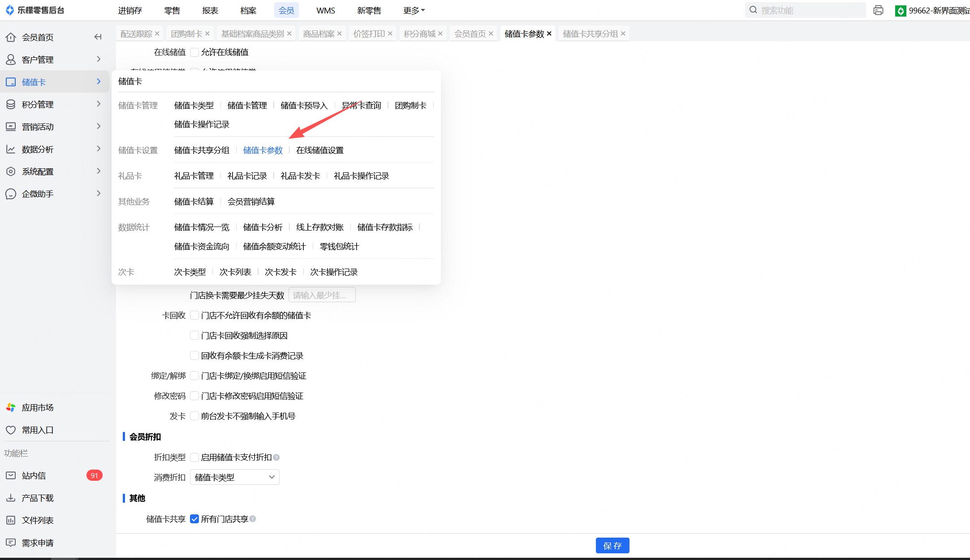Switch to the 储值卡共享分组 tab
This screenshot has height=560, width=970.
590,34
